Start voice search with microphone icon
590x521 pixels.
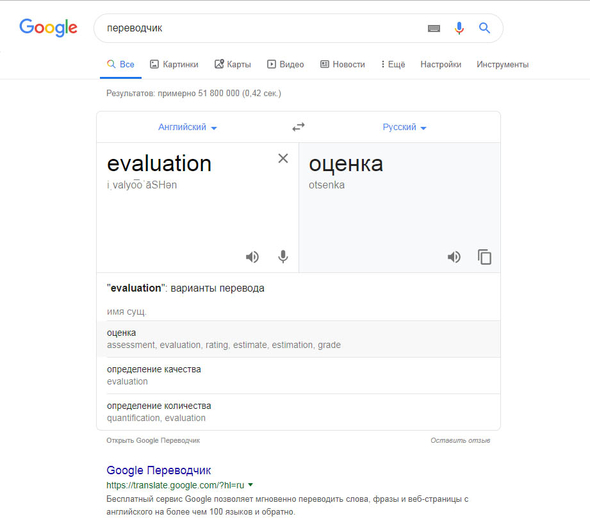tap(459, 28)
